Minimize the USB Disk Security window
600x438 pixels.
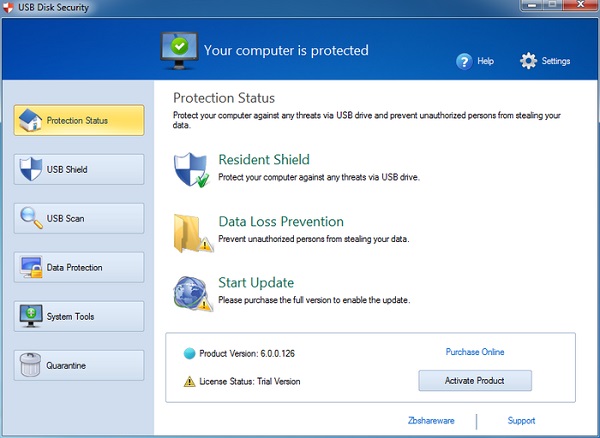point(532,5)
